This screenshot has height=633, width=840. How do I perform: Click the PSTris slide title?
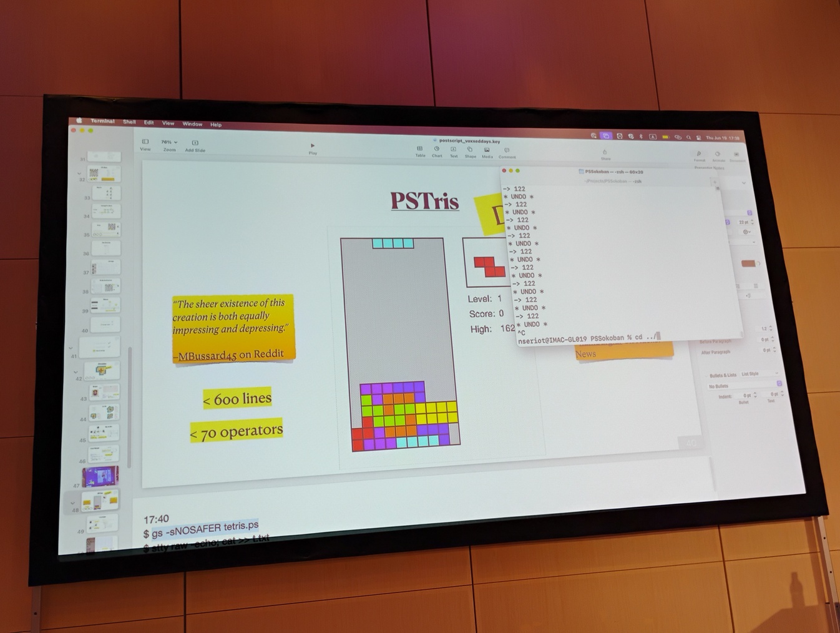pos(424,201)
